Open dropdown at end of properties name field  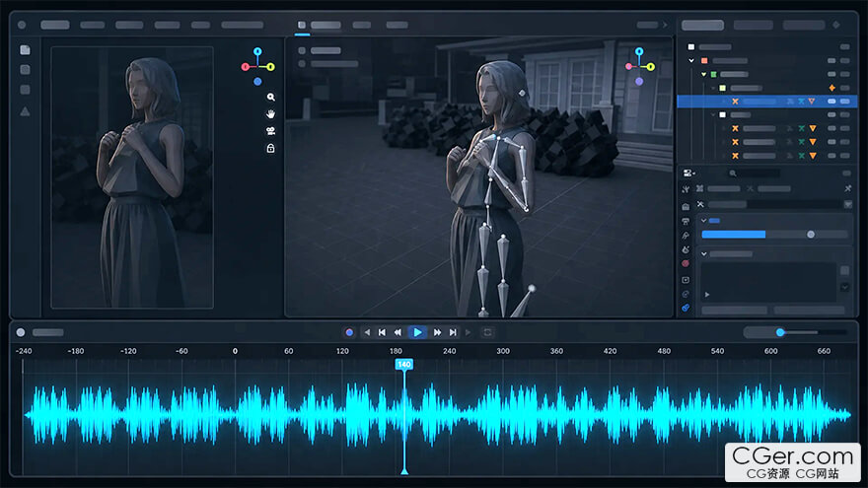(x=847, y=205)
